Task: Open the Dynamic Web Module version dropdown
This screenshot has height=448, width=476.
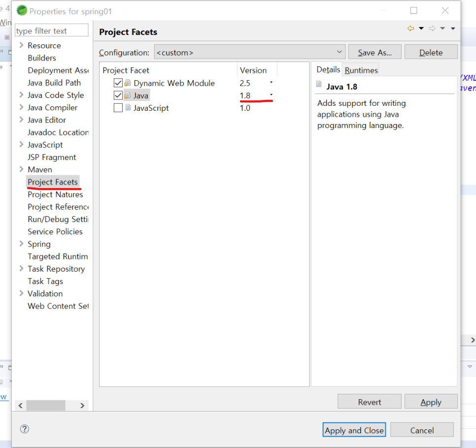Action: pyautogui.click(x=272, y=82)
